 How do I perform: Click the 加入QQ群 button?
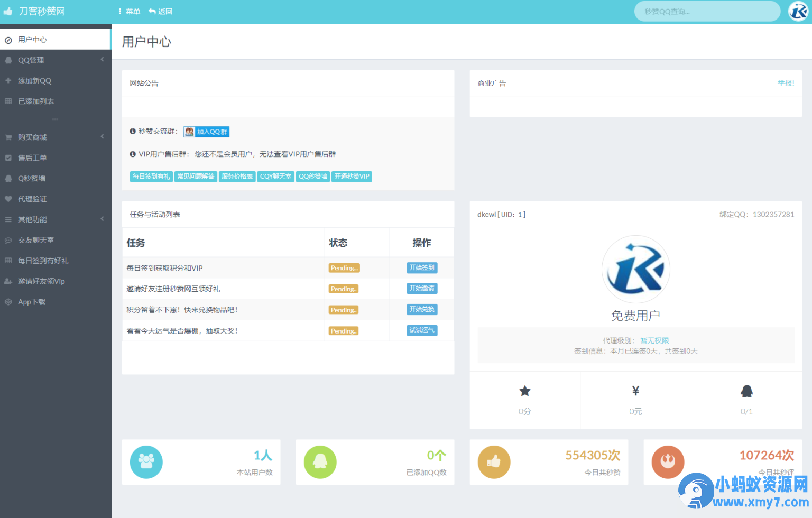click(206, 132)
